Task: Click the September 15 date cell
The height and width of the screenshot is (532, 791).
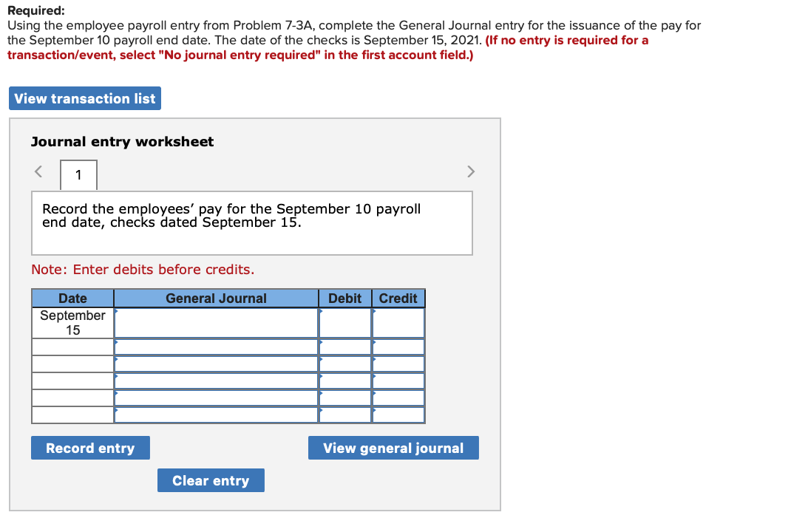Action: pyautogui.click(x=72, y=322)
